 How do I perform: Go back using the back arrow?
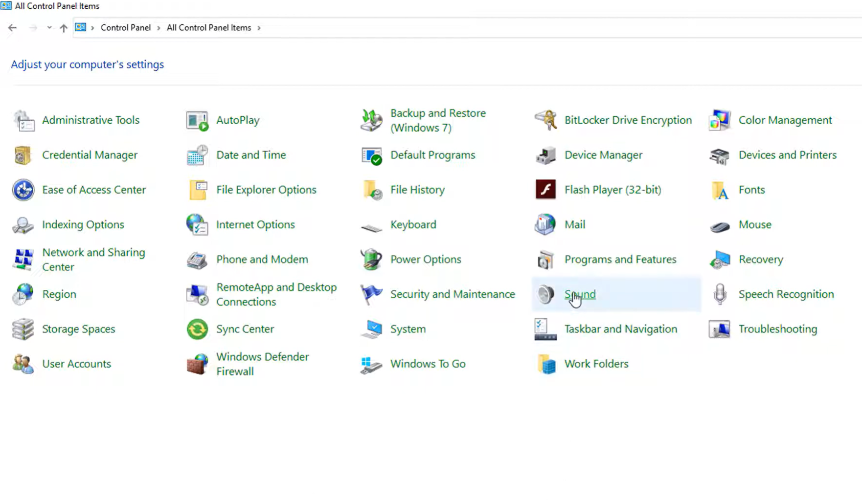(x=12, y=28)
